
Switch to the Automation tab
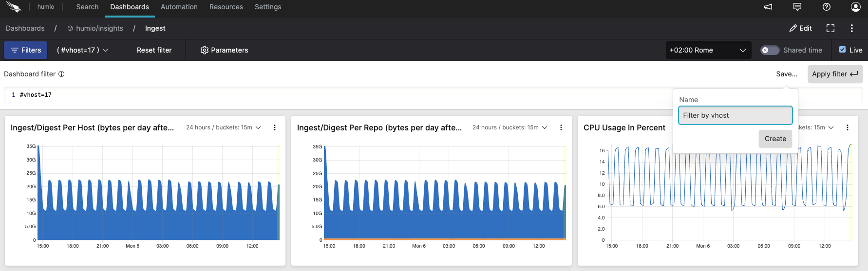(x=179, y=7)
